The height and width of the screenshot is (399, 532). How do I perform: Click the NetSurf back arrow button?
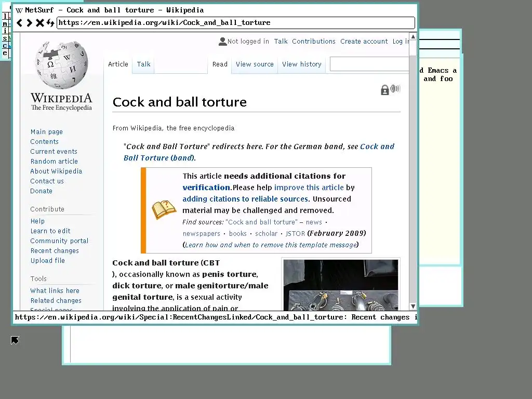click(x=20, y=23)
